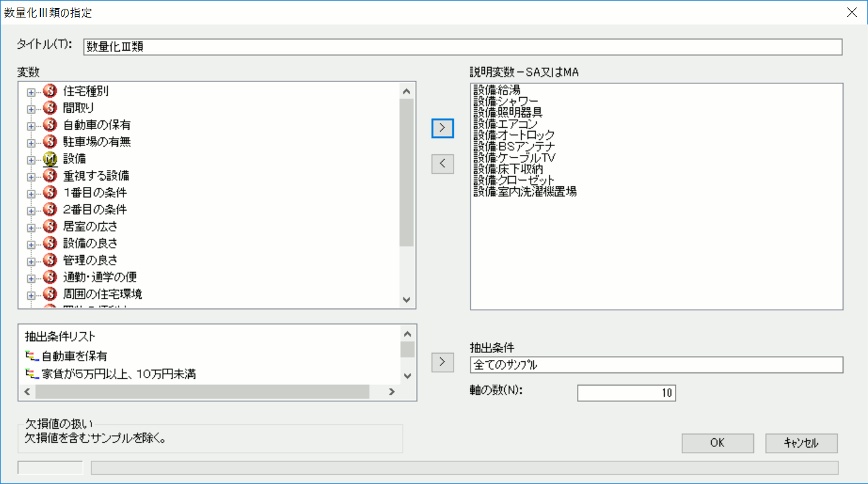Viewport: 868px width, 484px height.
Task: Select 設備:BSアンテナ in explanatory variables
Action: click(515, 146)
